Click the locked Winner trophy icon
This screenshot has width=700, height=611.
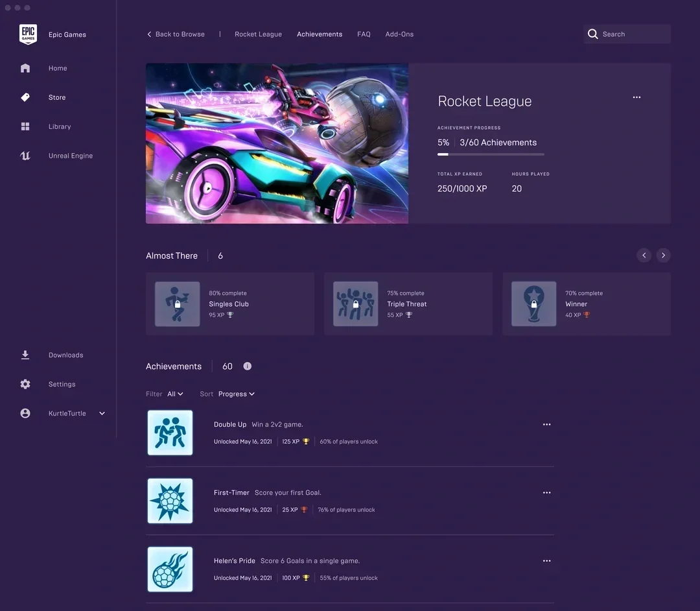(533, 304)
